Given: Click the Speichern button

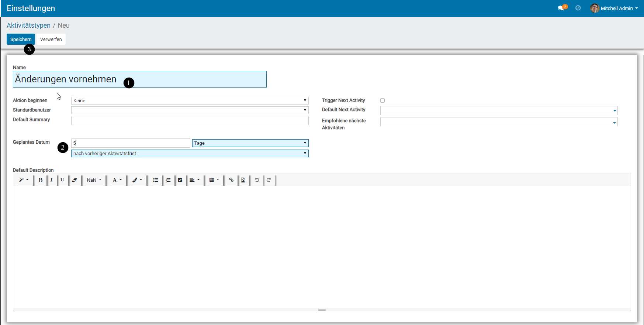Looking at the screenshot, I should (x=21, y=39).
